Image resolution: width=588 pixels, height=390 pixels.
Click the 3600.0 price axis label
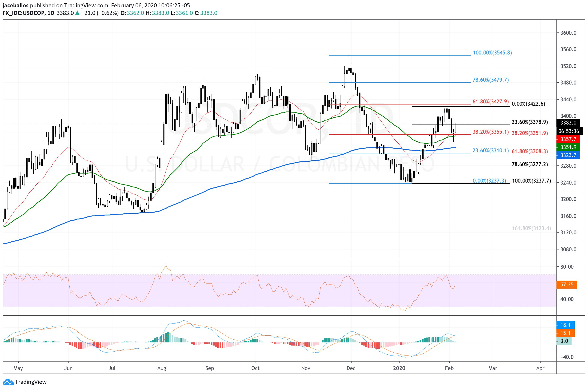pyautogui.click(x=568, y=33)
